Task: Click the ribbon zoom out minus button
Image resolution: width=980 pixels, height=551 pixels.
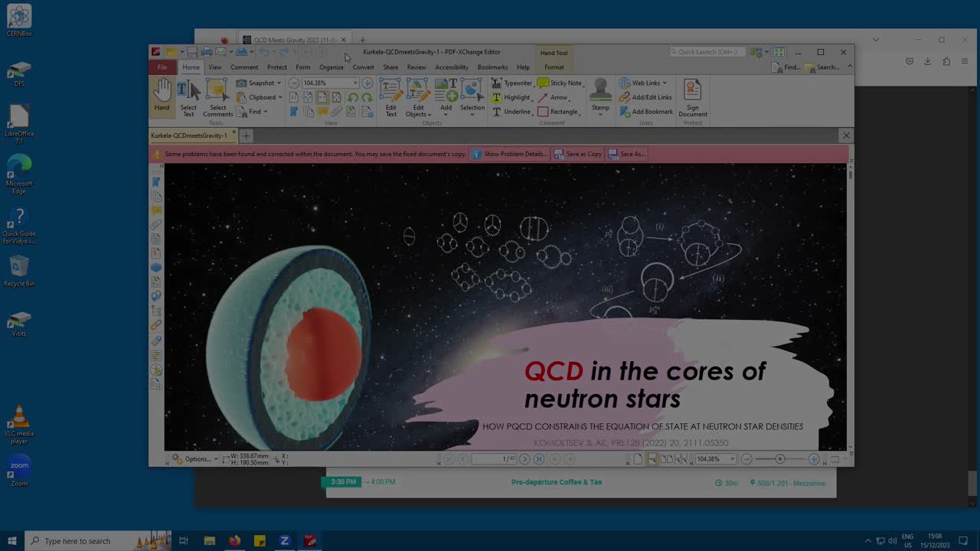Action: (x=294, y=83)
